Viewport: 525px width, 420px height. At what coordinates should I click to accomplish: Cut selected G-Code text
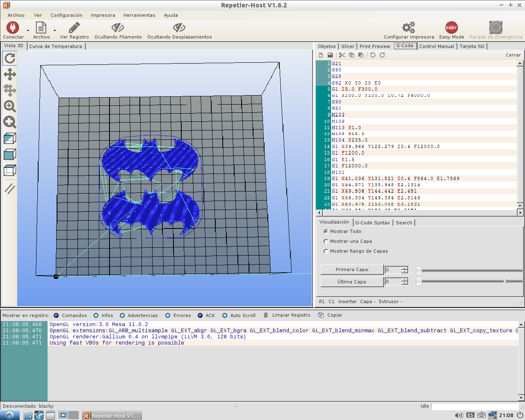[342, 55]
